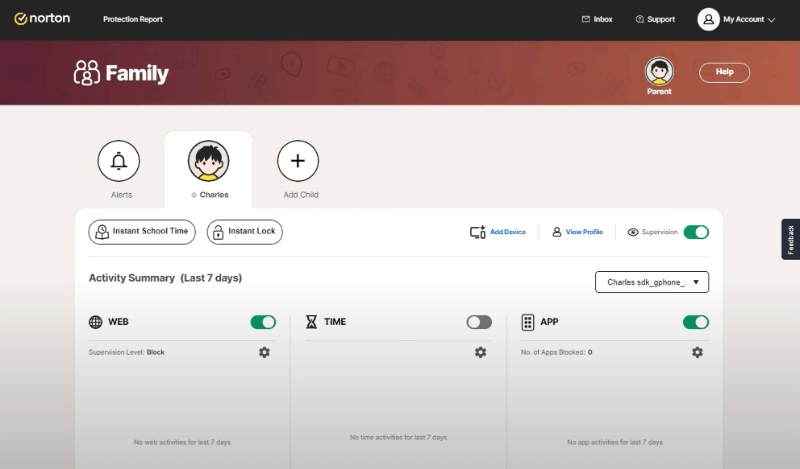
Task: Click the No app activities message
Action: click(x=615, y=442)
